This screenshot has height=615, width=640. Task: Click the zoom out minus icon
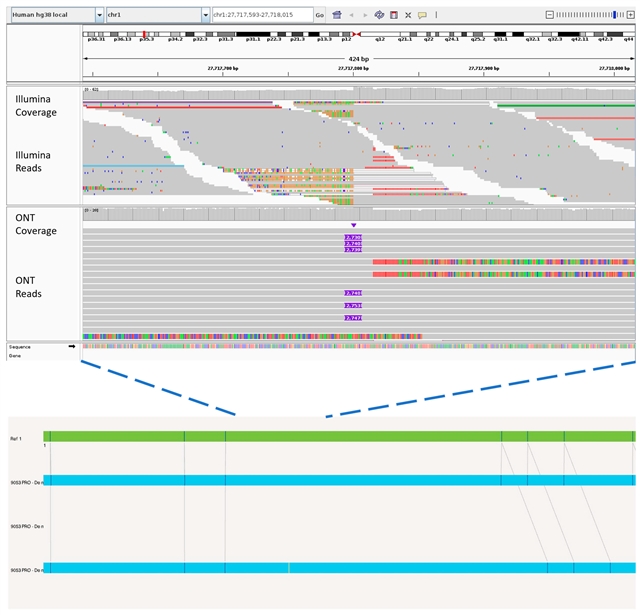(x=549, y=15)
